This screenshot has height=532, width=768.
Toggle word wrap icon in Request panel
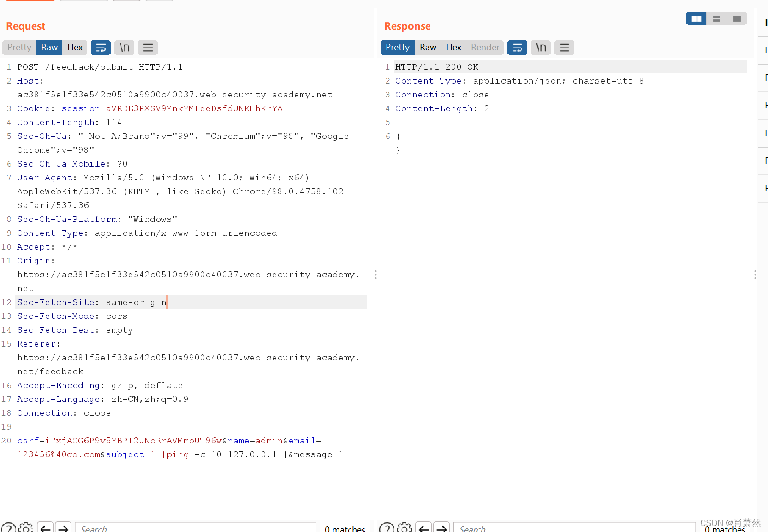click(101, 48)
